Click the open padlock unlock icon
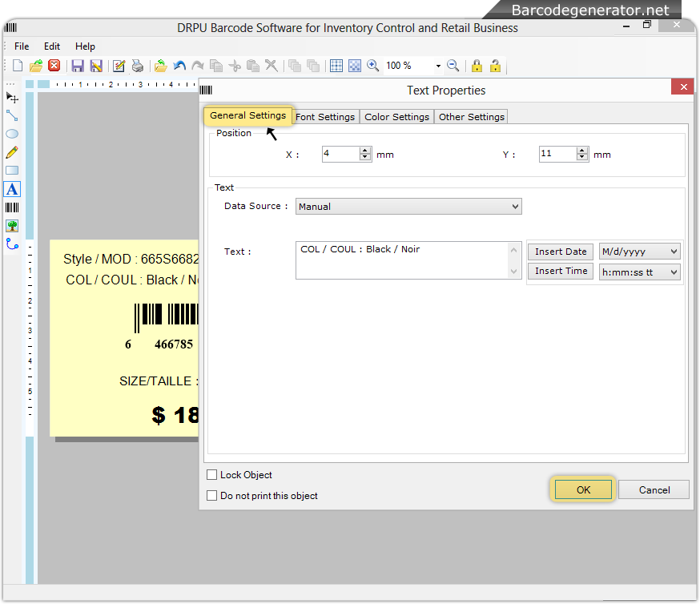 495,66
